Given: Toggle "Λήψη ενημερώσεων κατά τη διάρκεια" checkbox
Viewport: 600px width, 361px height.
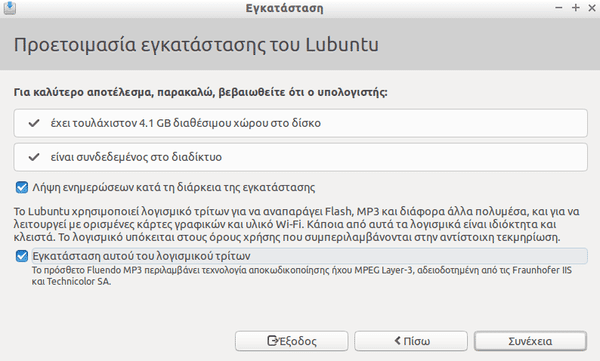Looking at the screenshot, I should pyautogui.click(x=22, y=188).
